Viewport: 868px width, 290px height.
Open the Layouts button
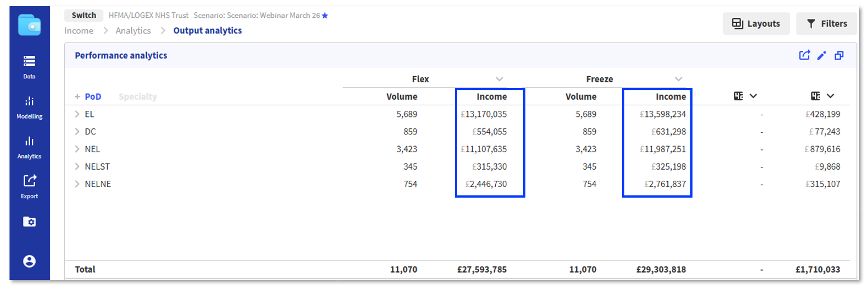[x=756, y=24]
